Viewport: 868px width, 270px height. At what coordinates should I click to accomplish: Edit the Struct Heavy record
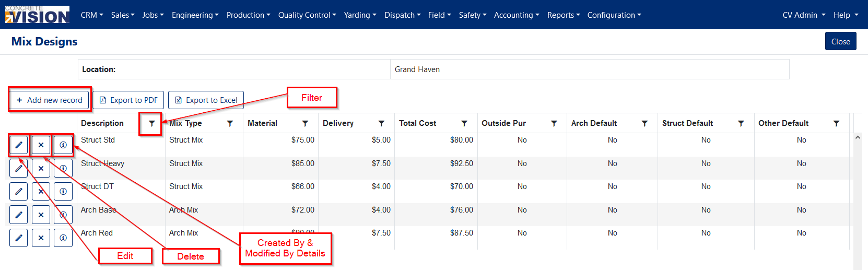click(19, 168)
